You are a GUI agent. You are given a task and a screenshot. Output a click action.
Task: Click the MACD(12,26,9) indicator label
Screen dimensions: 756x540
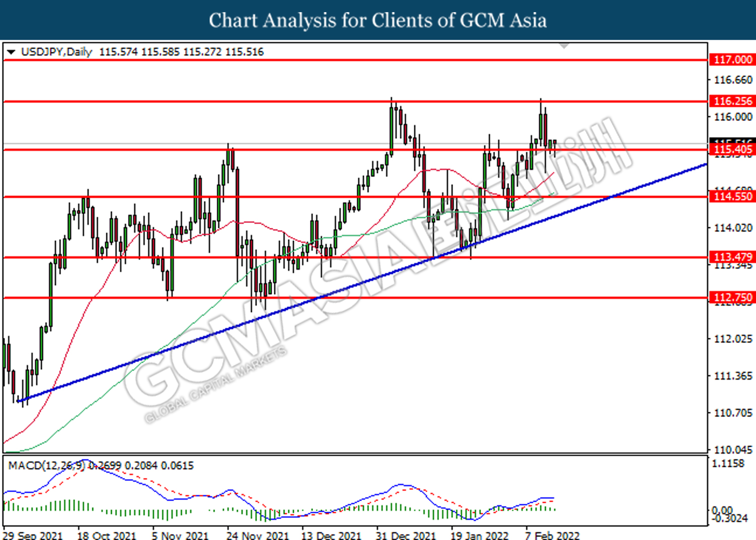[x=47, y=465]
